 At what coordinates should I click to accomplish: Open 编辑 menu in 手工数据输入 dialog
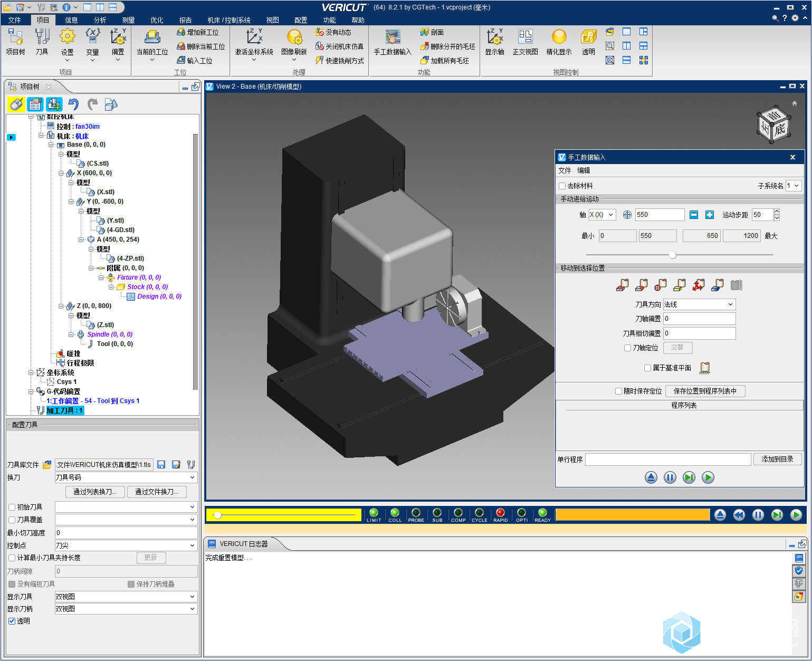(x=584, y=170)
